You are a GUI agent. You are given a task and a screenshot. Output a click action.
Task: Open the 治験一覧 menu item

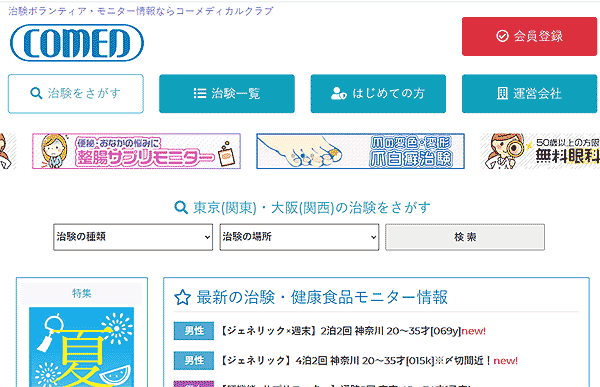click(x=227, y=94)
